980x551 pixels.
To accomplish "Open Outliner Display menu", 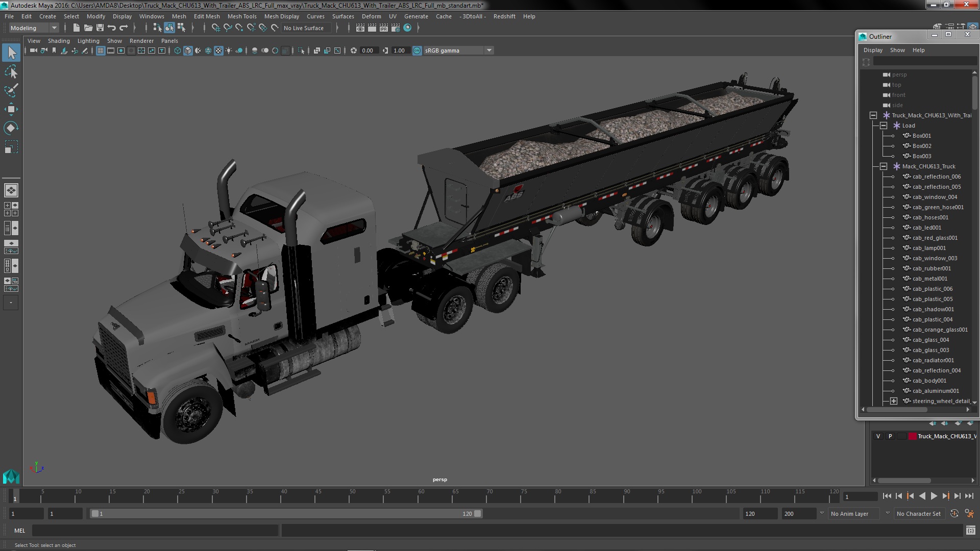I will (873, 50).
